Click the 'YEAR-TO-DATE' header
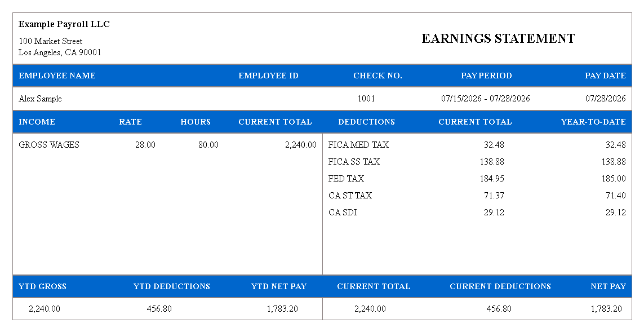The image size is (644, 332). 593,122
